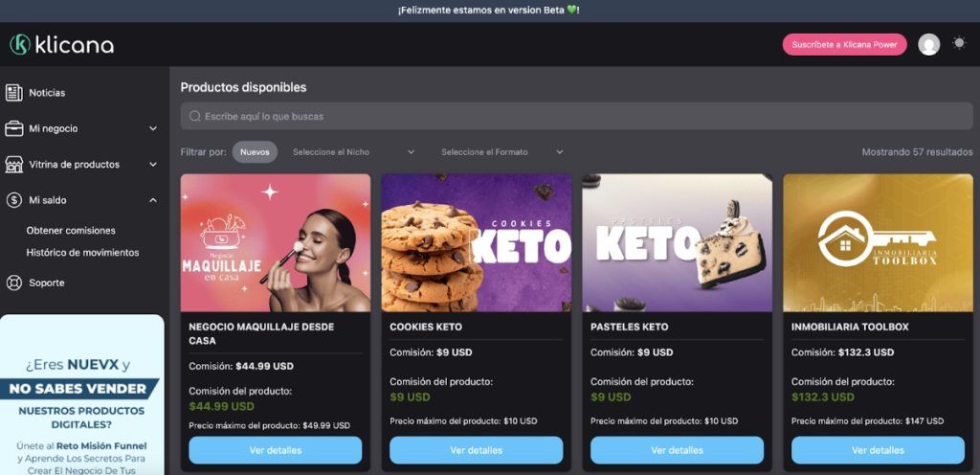980x475 pixels.
Task: View details of Cookies Keto product
Action: [477, 450]
